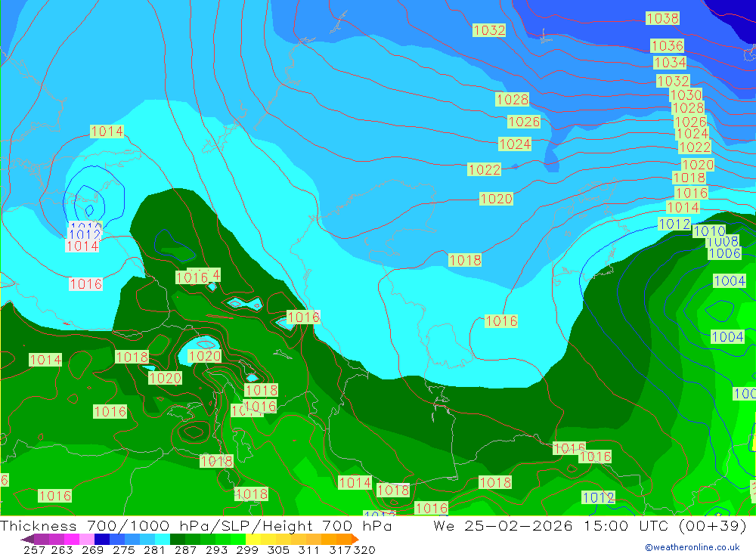The width and height of the screenshot is (756, 554).
Task: Click the blue '1006' contour label
Action: [724, 253]
